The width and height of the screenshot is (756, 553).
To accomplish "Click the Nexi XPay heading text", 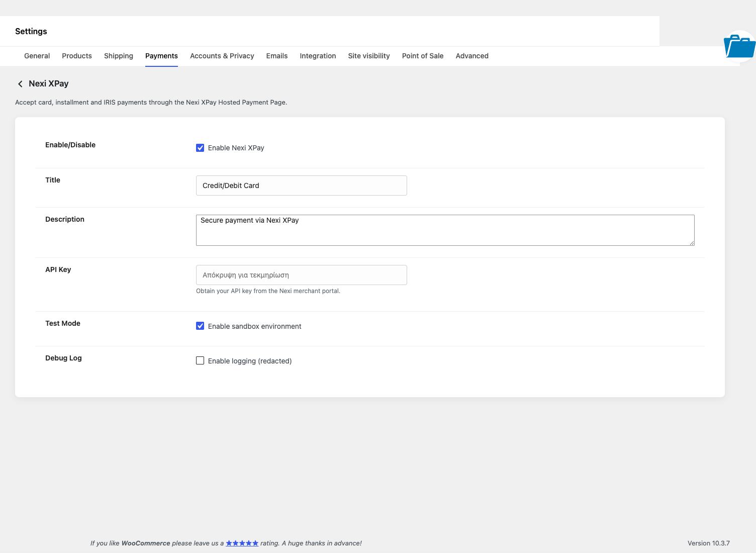I will 49,84.
